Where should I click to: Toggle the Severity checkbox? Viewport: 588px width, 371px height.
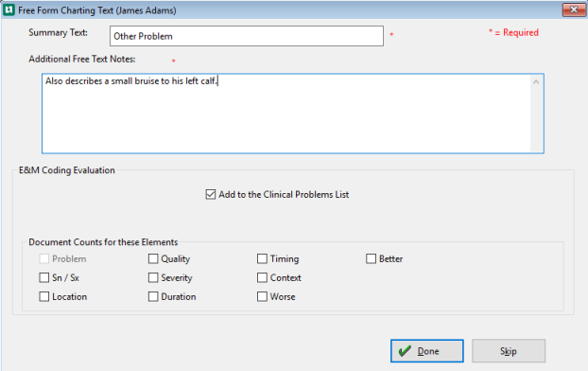pos(153,277)
